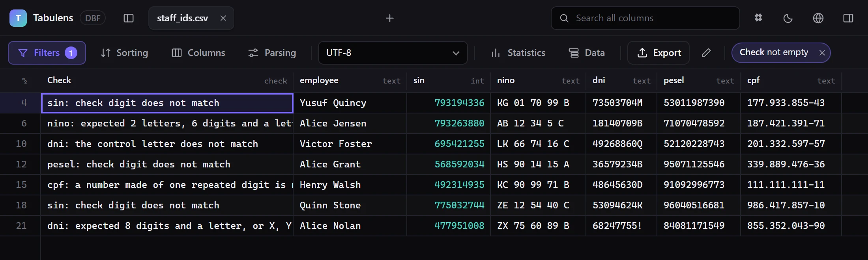Open the language globe icon
Image resolution: width=868 pixels, height=260 pixels.
(x=818, y=18)
